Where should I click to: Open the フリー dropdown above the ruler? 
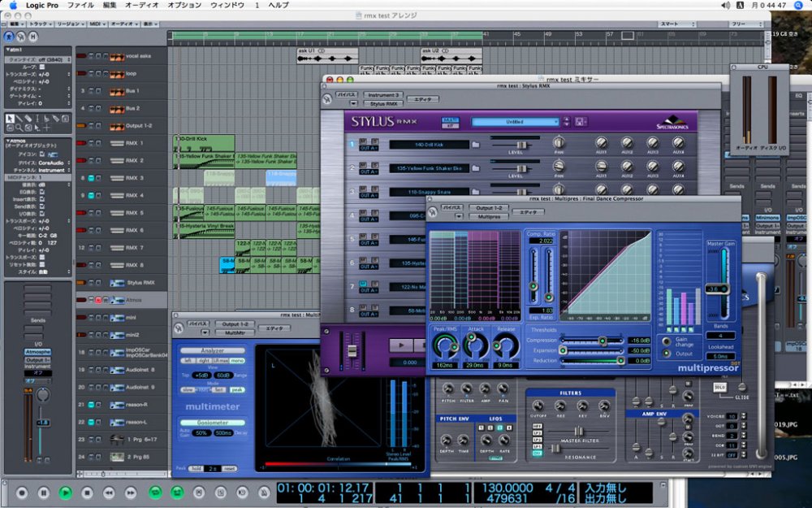tap(745, 24)
